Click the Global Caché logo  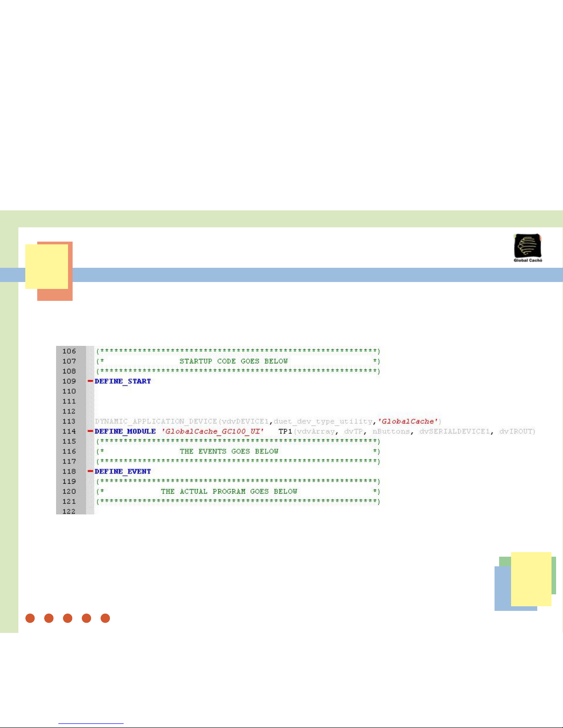tap(528, 248)
